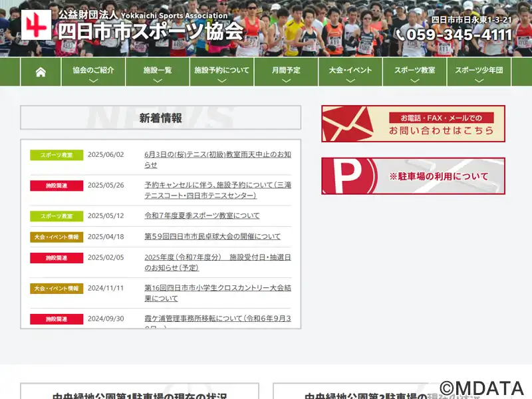Open the お問い合わせはこちら contact banner
Viewport: 532px width, 399px height.
click(413, 124)
